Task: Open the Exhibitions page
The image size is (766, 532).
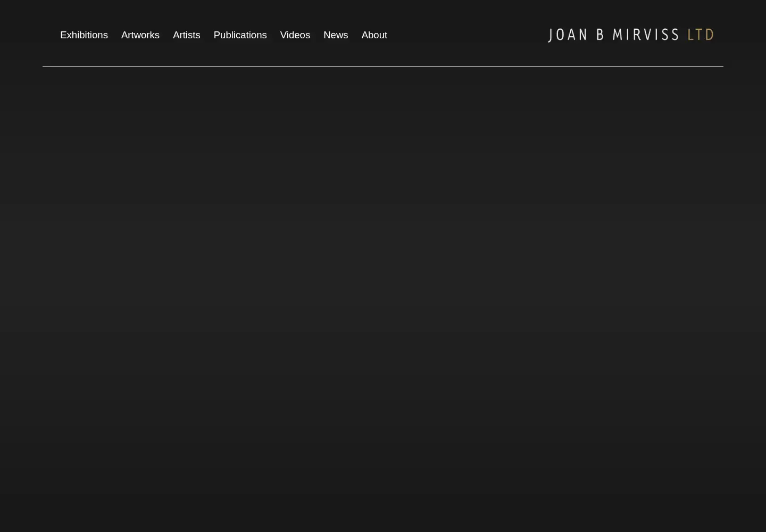Action: pos(84,35)
